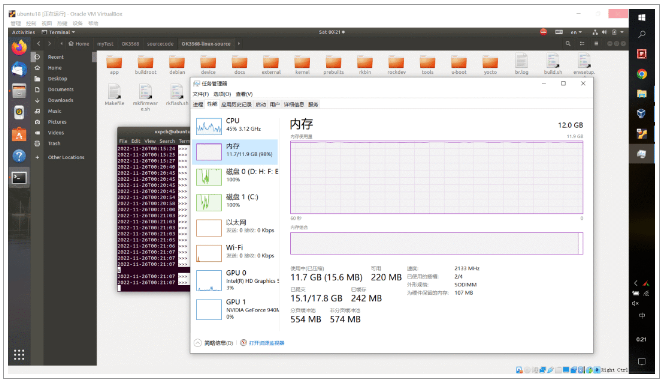Switch to the 服务 tab
The image size is (664, 385).
click(313, 105)
